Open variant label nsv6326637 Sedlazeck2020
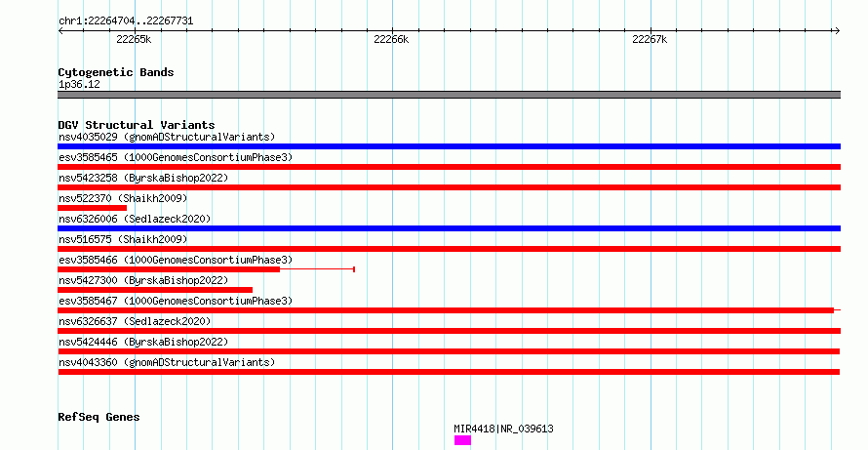 click(135, 321)
